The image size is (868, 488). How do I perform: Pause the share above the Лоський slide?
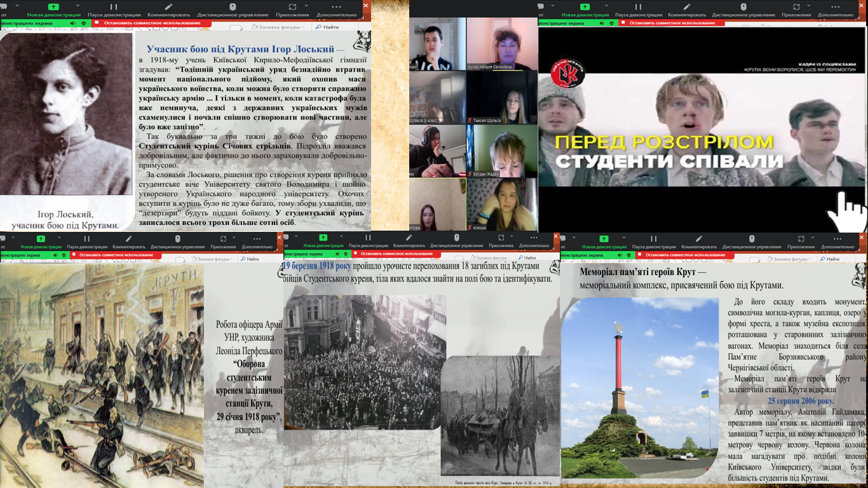pos(114,6)
